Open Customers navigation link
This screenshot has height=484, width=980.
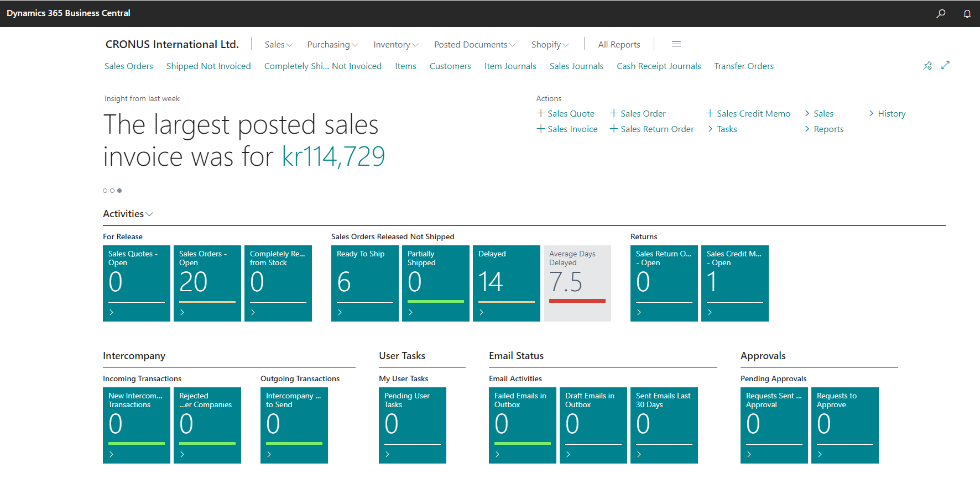click(450, 66)
